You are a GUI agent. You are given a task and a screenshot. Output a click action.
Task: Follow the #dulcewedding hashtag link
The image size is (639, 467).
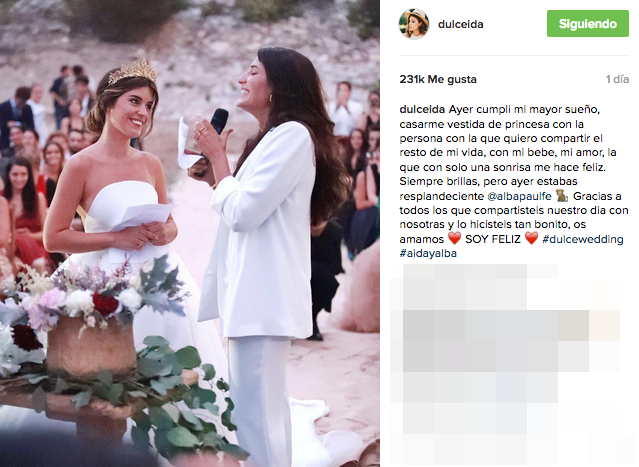(x=583, y=239)
